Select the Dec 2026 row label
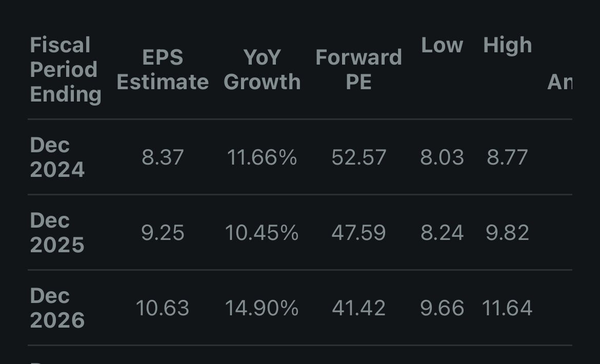 coord(57,308)
